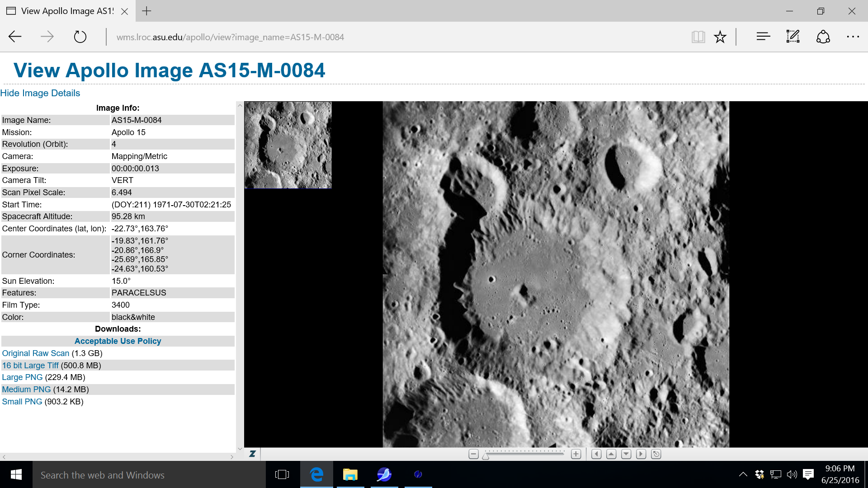Screen dimensions: 868x488
Task: Pan image down with arrow button
Action: click(x=626, y=454)
